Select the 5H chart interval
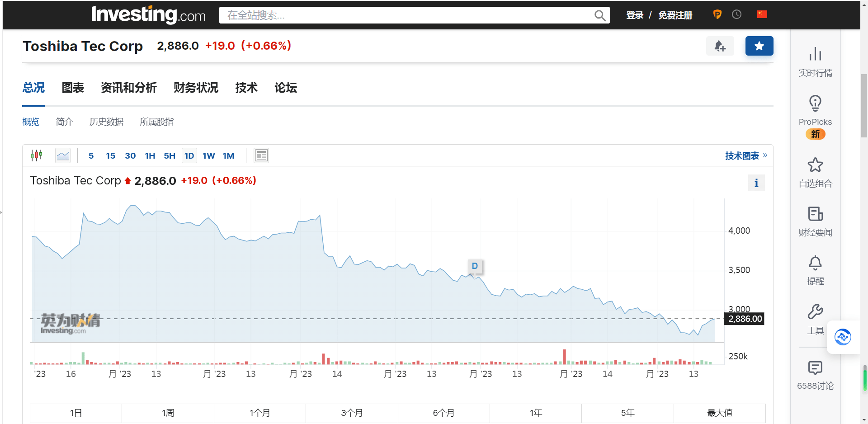 point(170,155)
